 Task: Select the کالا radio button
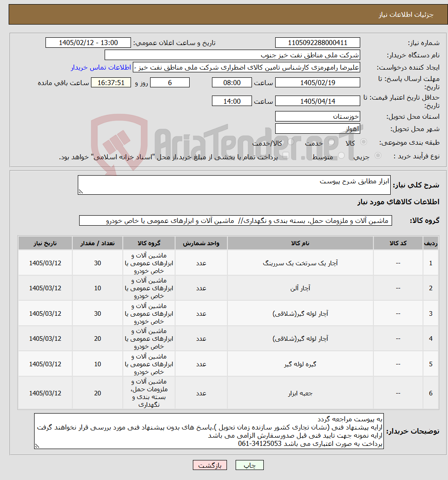point(363,142)
